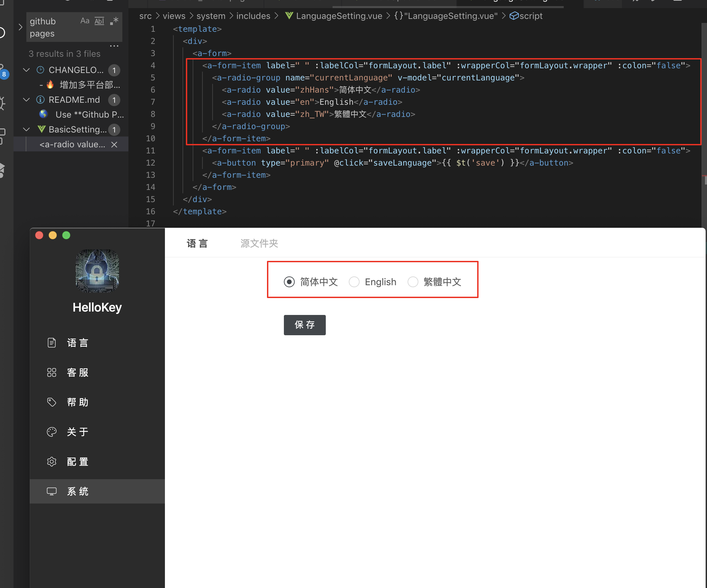707x588 pixels.
Task: Select the 简体中文 radio button
Action: coord(289,281)
